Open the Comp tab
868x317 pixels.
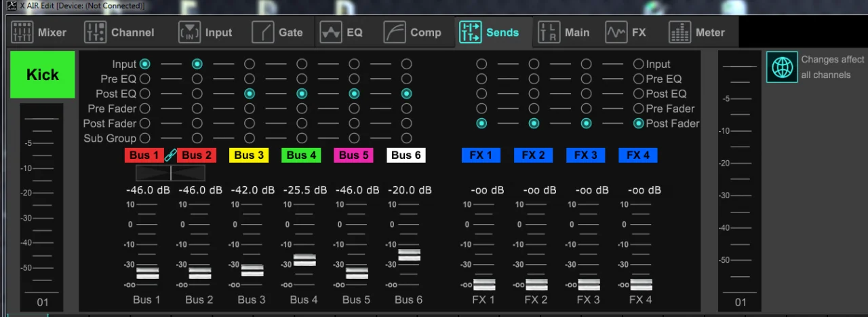pyautogui.click(x=413, y=32)
